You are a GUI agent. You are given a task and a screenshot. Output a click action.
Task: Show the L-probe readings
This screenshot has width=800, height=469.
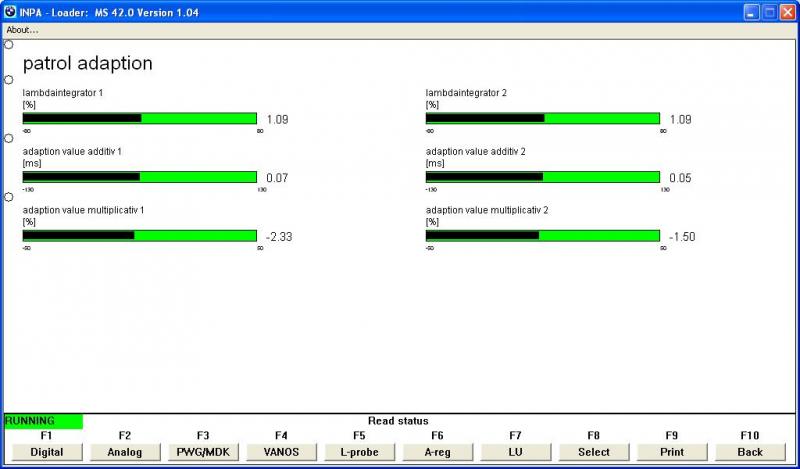(359, 452)
